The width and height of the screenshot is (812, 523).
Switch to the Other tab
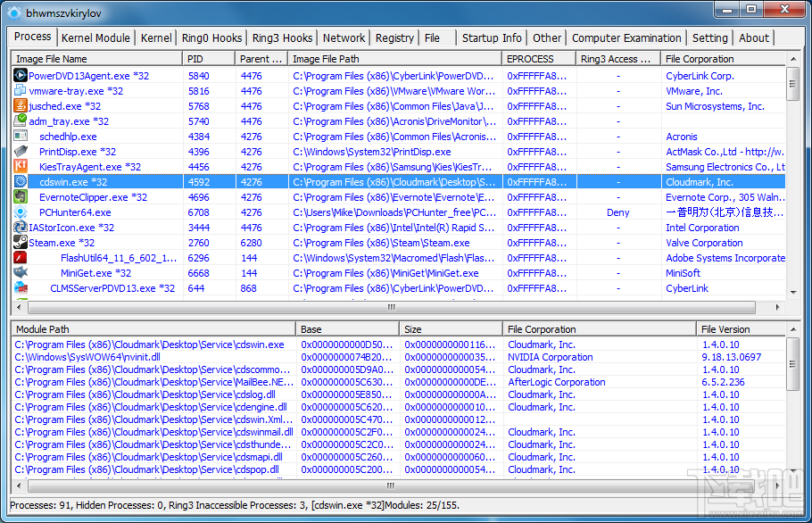click(547, 37)
